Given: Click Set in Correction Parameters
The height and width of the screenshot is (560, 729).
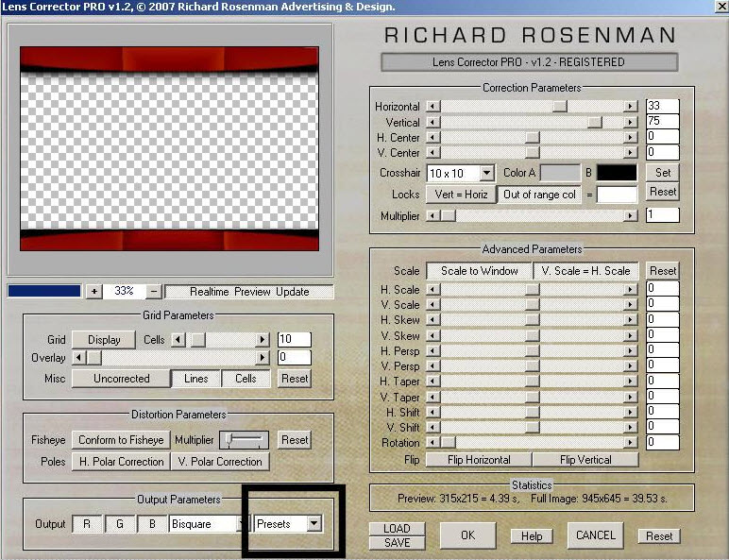Looking at the screenshot, I should click(x=663, y=173).
